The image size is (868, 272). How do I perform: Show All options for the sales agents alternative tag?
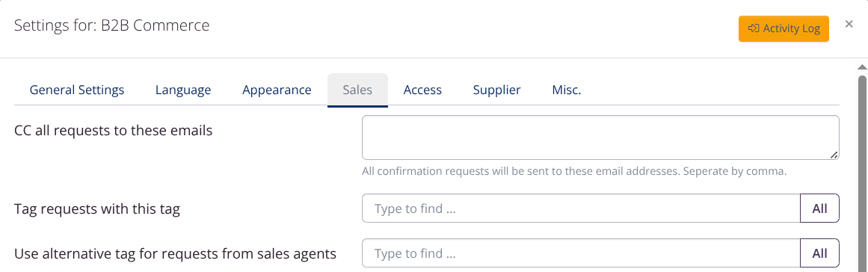820,253
